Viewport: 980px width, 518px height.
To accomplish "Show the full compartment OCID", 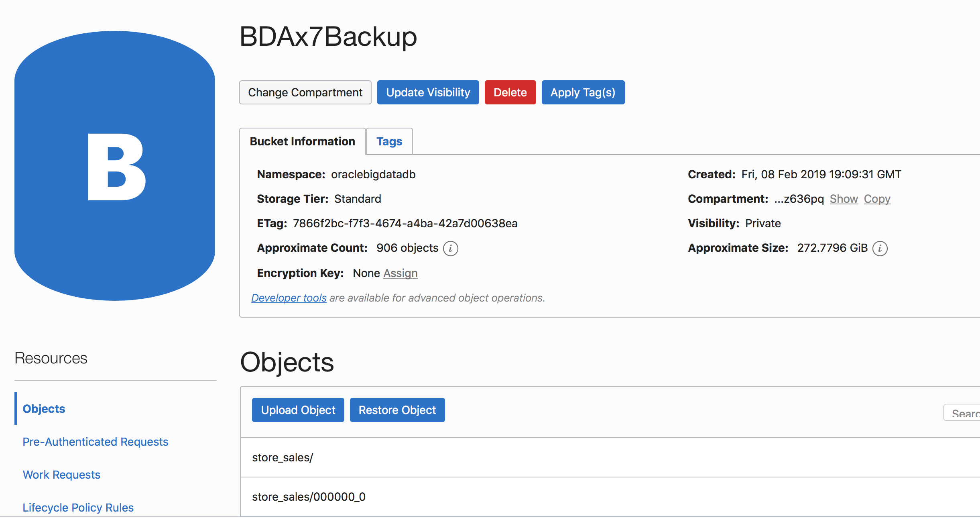I will pos(844,199).
